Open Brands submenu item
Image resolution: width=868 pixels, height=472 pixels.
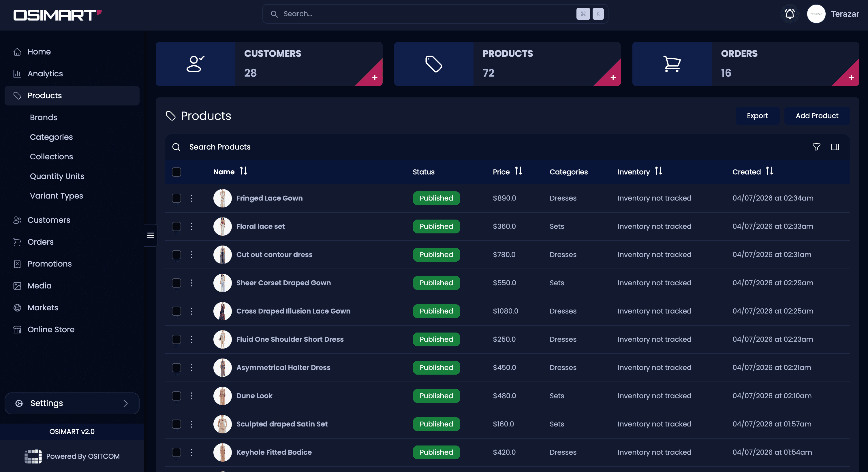44,118
